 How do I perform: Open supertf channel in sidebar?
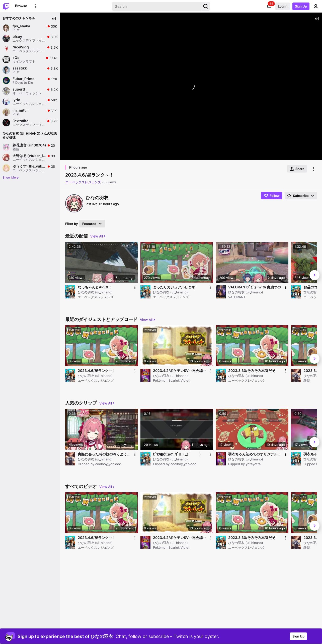pos(30,91)
